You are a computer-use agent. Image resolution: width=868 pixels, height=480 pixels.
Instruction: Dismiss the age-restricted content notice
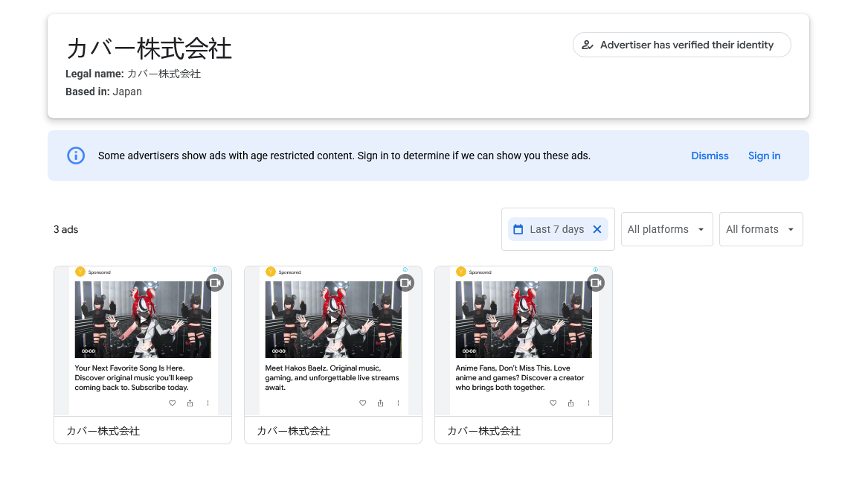point(710,156)
